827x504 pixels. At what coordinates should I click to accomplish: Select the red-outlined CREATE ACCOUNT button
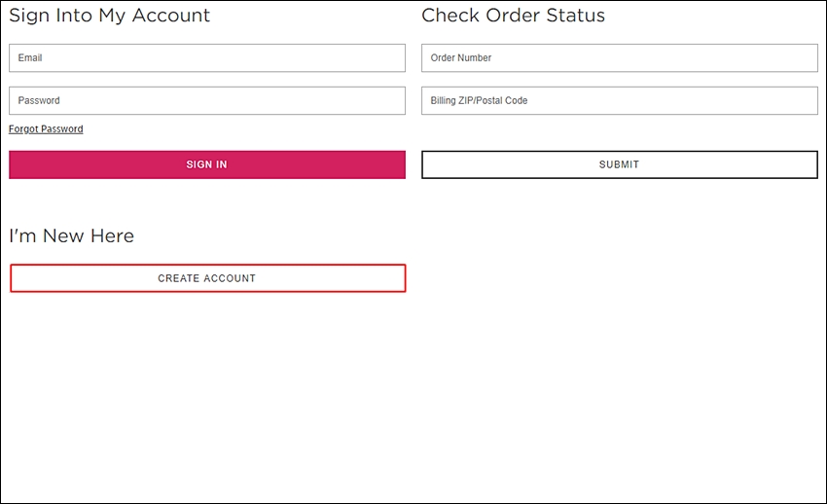coord(208,278)
